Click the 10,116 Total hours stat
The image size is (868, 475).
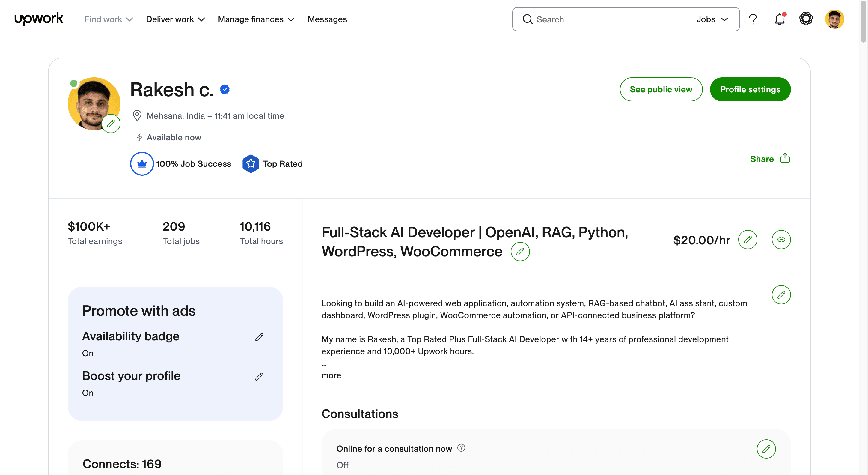point(261,233)
